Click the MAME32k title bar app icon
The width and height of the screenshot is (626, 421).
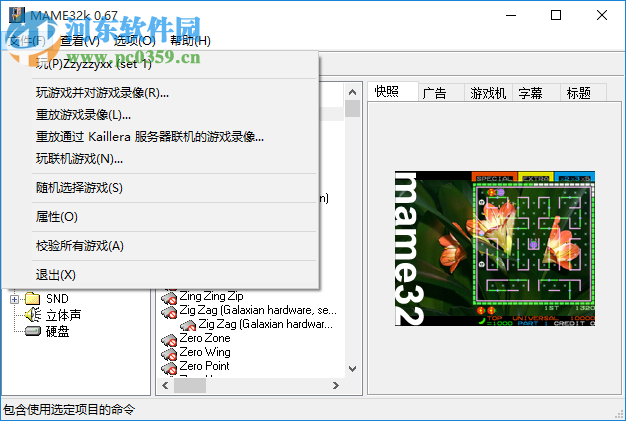pyautogui.click(x=16, y=15)
